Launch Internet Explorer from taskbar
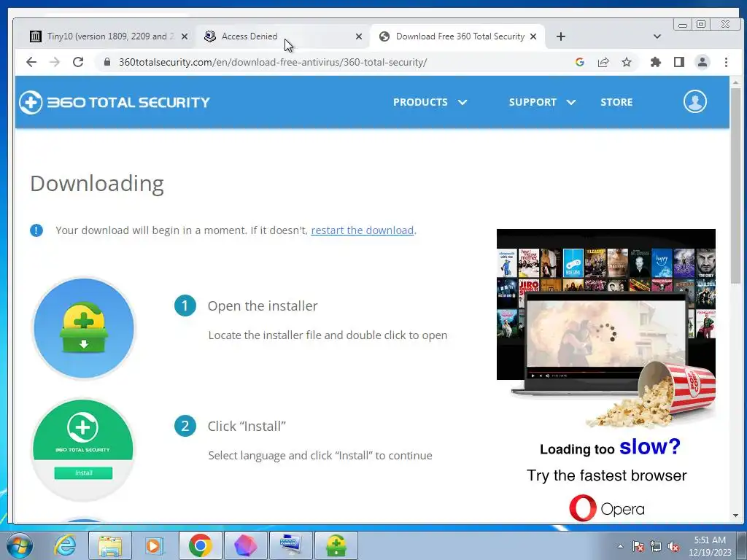 pos(64,545)
